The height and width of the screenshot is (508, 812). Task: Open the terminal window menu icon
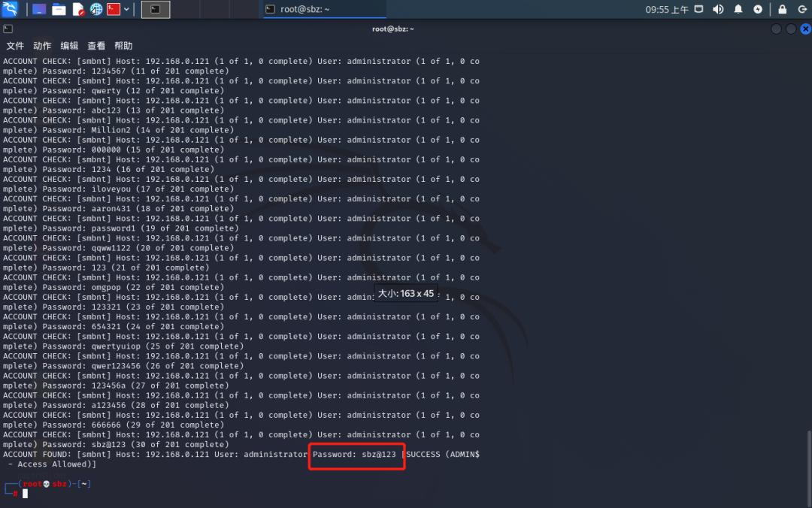8,29
